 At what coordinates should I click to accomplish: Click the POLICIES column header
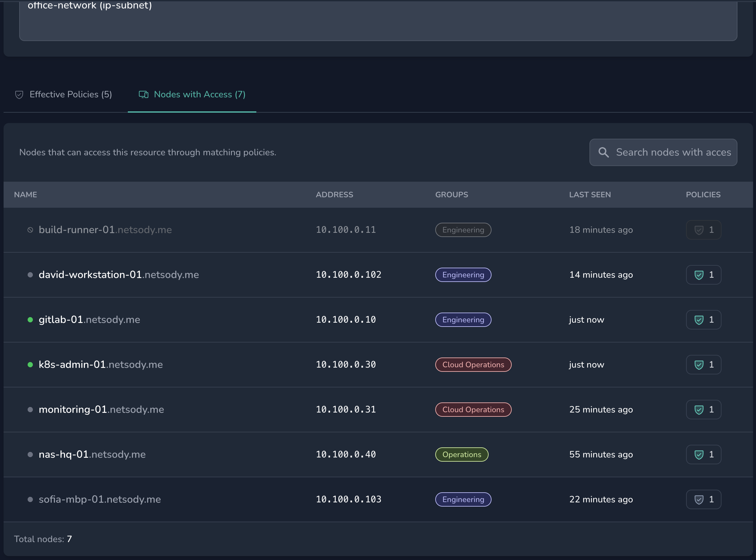click(x=703, y=195)
